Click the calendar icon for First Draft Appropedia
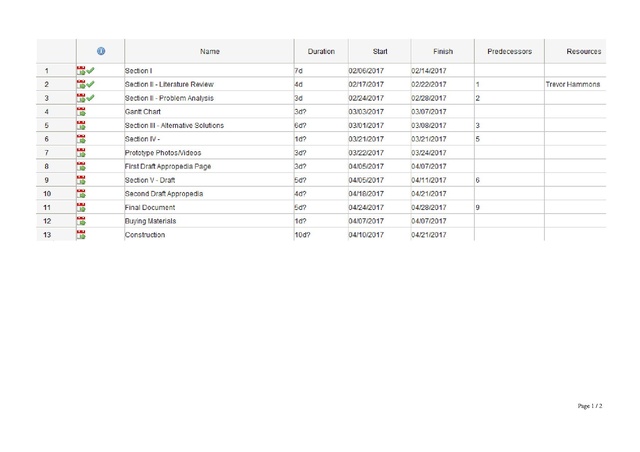The width and height of the screenshot is (640, 452). pyautogui.click(x=81, y=166)
